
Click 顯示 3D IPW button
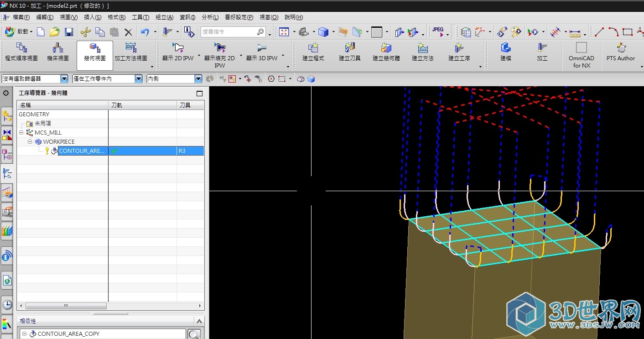pyautogui.click(x=262, y=52)
